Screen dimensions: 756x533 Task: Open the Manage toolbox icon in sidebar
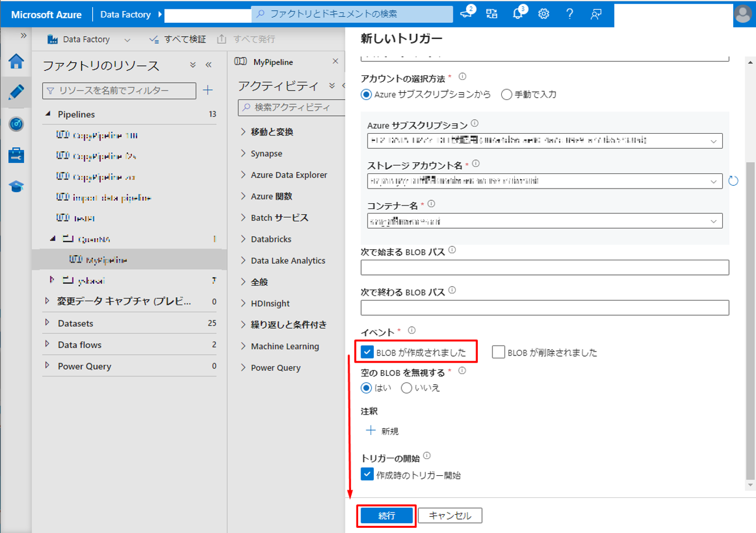[x=16, y=155]
